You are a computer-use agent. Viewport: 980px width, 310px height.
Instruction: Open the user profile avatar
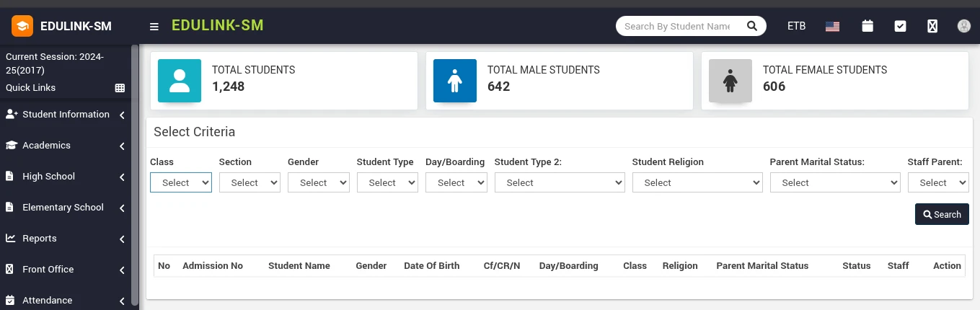(964, 26)
